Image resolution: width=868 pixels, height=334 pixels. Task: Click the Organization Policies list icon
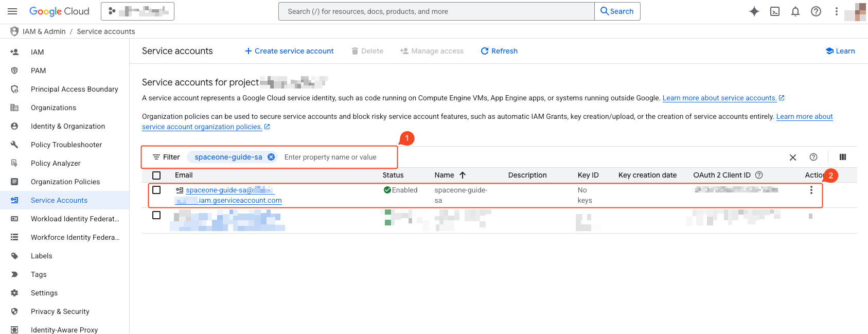pos(14,182)
